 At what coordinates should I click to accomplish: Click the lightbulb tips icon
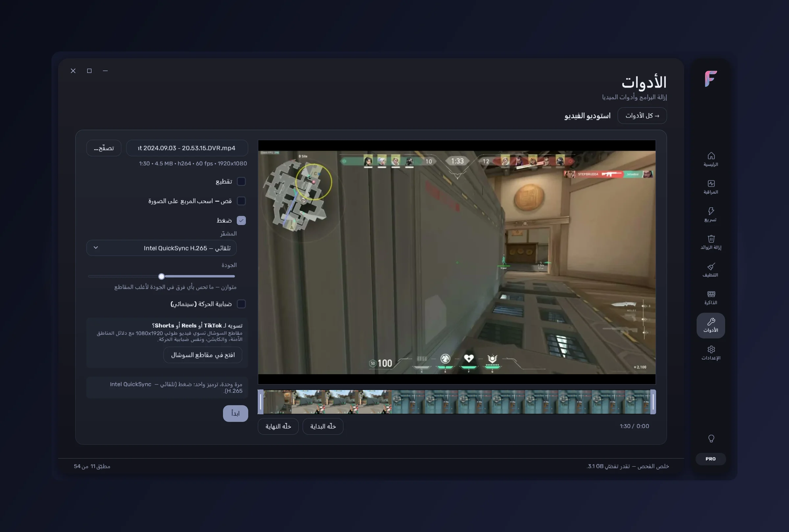pos(711,439)
